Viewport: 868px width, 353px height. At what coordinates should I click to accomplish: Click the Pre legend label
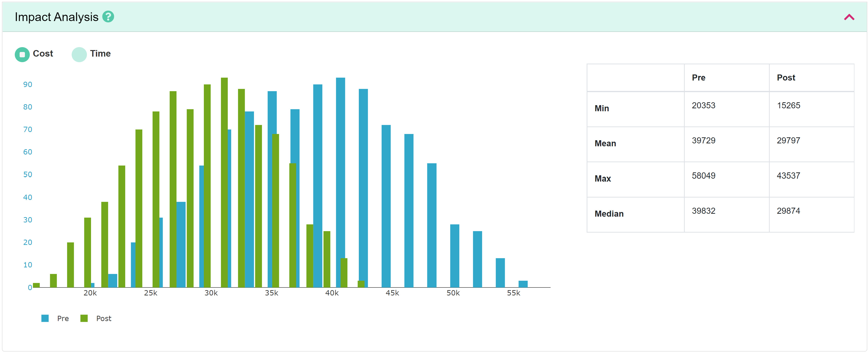tap(63, 318)
